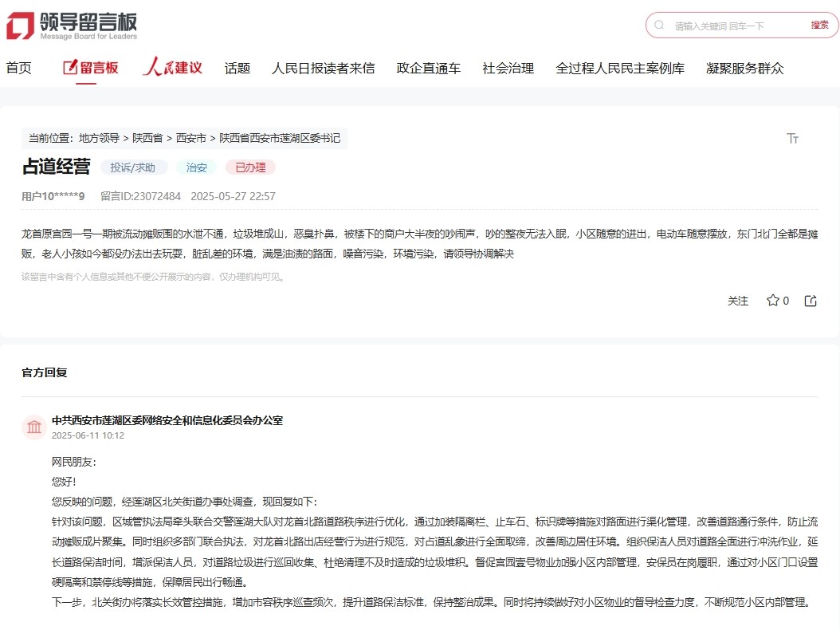
Task: Select 社会治理 in the navigation bar
Action: pos(508,69)
